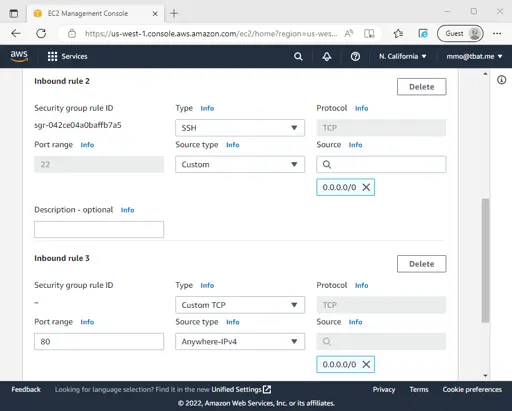Expand the SSH type dropdown
Viewport: 512px width, 411px height.
[x=240, y=128]
